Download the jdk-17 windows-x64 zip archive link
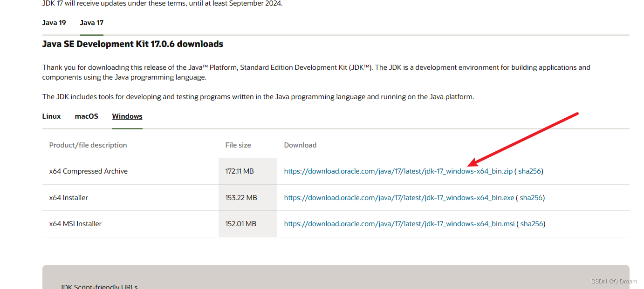This screenshot has width=644, height=289. (398, 171)
